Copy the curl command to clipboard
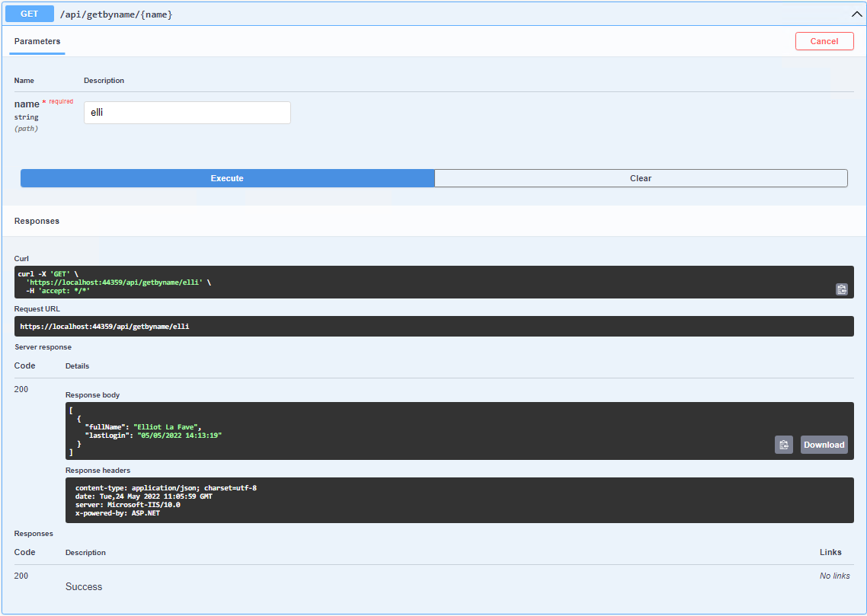 [x=841, y=289]
